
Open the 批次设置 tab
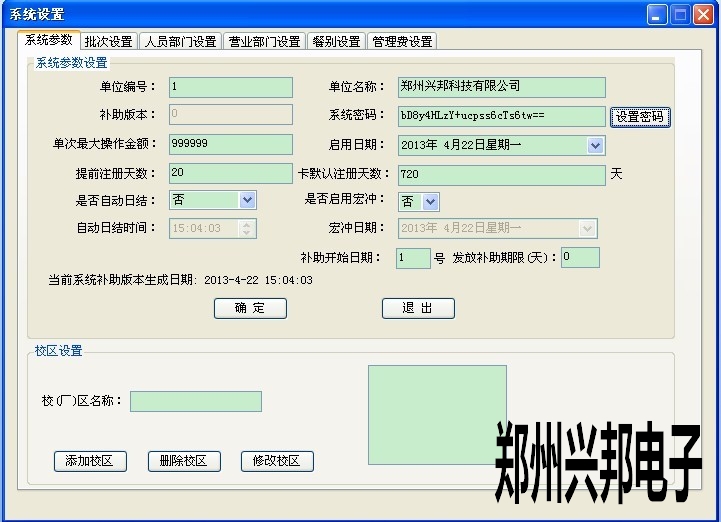tap(109, 41)
